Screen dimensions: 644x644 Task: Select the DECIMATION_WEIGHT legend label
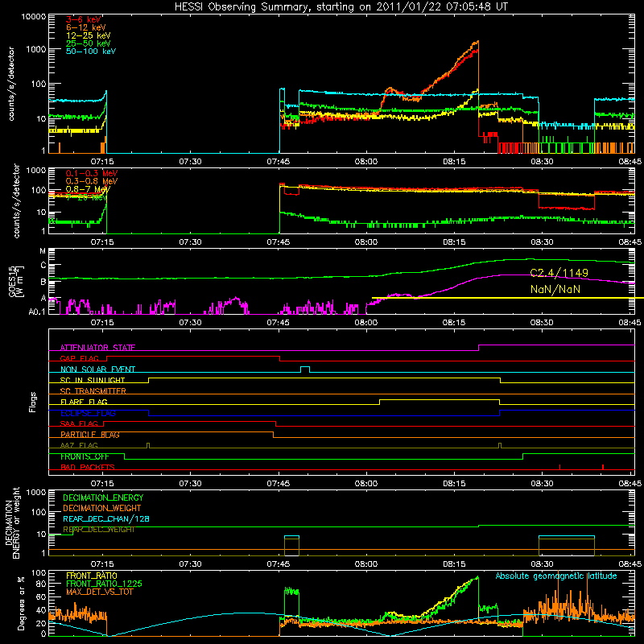(102, 509)
